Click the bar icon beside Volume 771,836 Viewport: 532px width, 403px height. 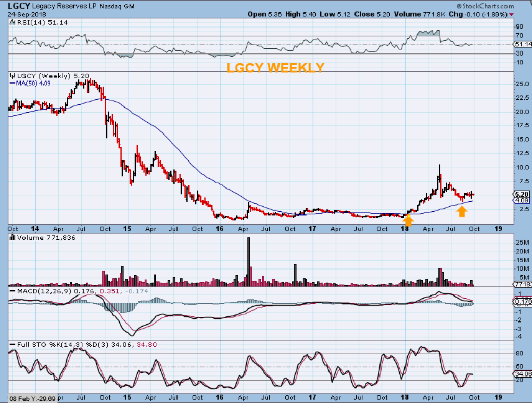(13, 237)
